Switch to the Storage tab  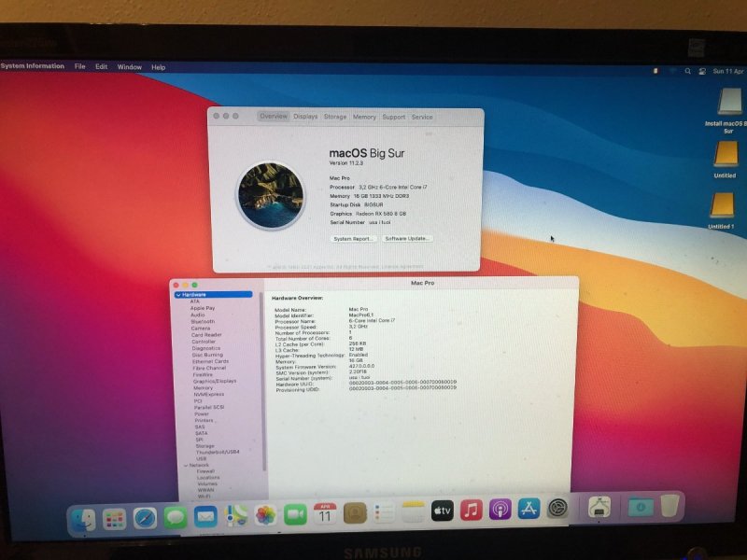[x=335, y=117]
